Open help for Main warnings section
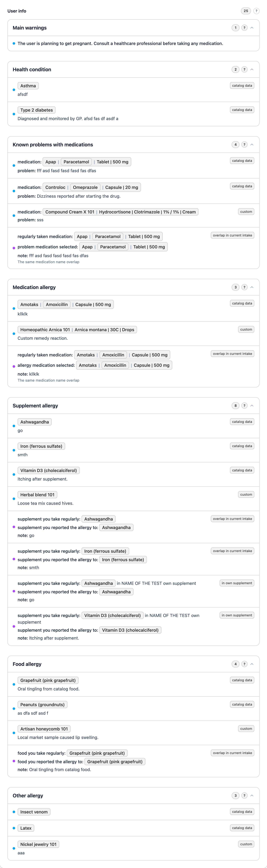Viewport: 267px width, 868px height. [x=244, y=28]
